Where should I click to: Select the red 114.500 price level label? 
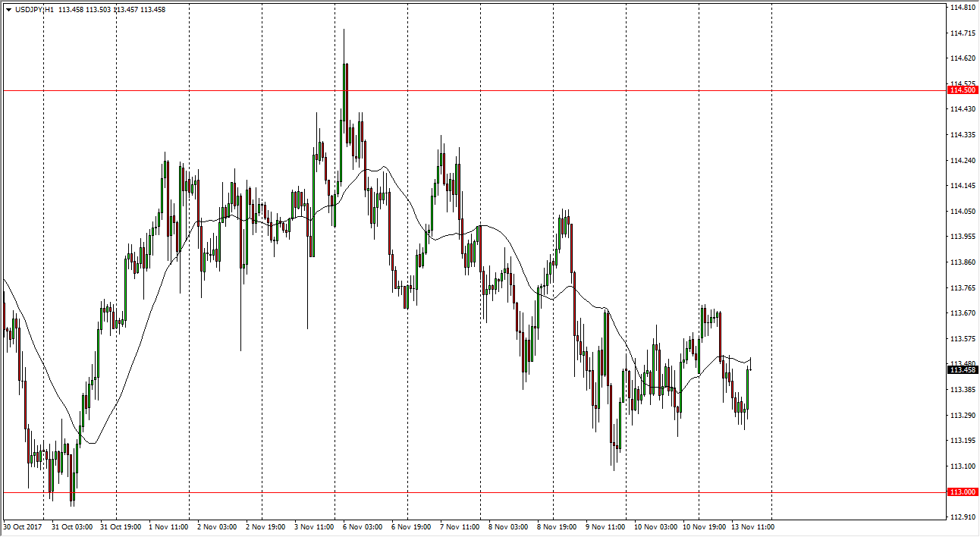pos(962,90)
